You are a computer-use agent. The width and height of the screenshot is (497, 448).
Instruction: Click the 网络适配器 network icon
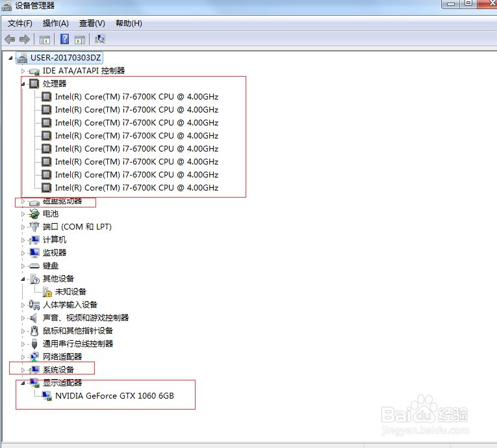34,357
